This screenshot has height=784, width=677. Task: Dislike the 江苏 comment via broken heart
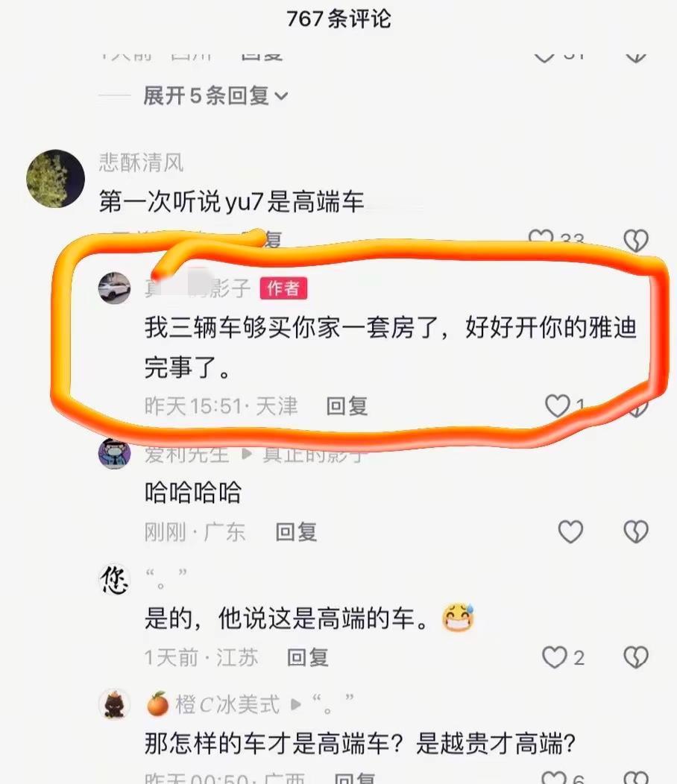click(x=636, y=657)
